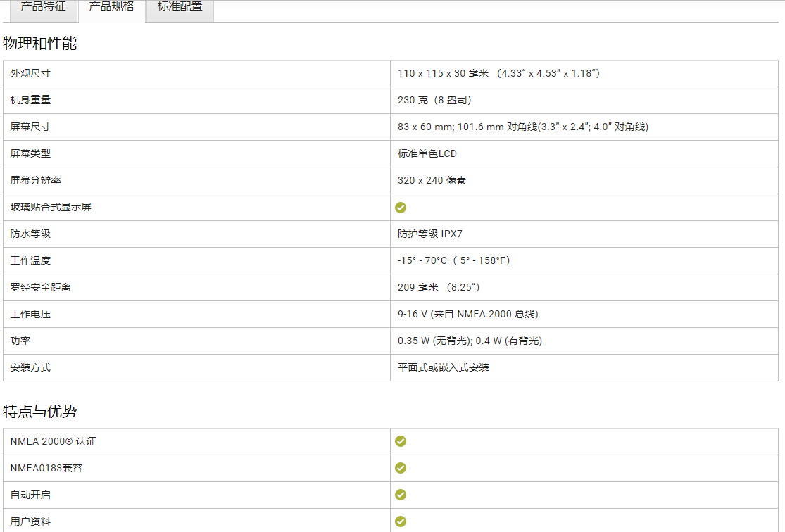The image size is (785, 532).
Task: Click the 机身重量 row label
Action: [x=30, y=101]
